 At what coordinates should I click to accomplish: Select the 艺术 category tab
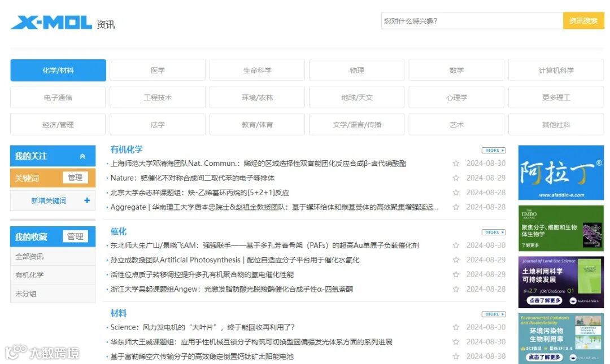click(456, 125)
